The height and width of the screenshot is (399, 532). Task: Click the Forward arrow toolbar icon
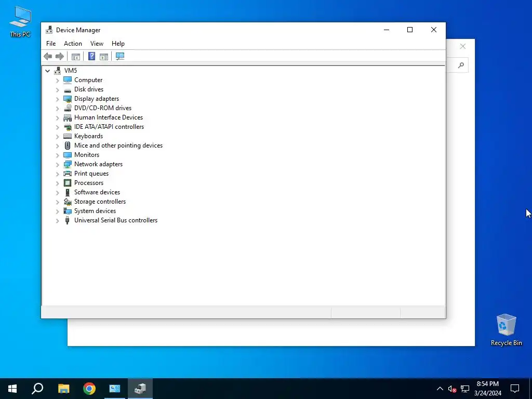[x=60, y=56]
